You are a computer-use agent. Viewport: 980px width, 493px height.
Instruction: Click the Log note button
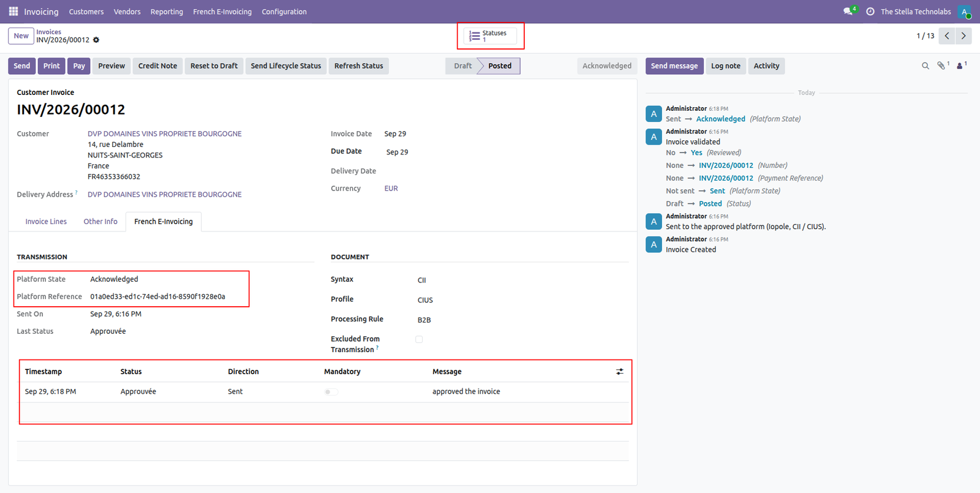[726, 66]
